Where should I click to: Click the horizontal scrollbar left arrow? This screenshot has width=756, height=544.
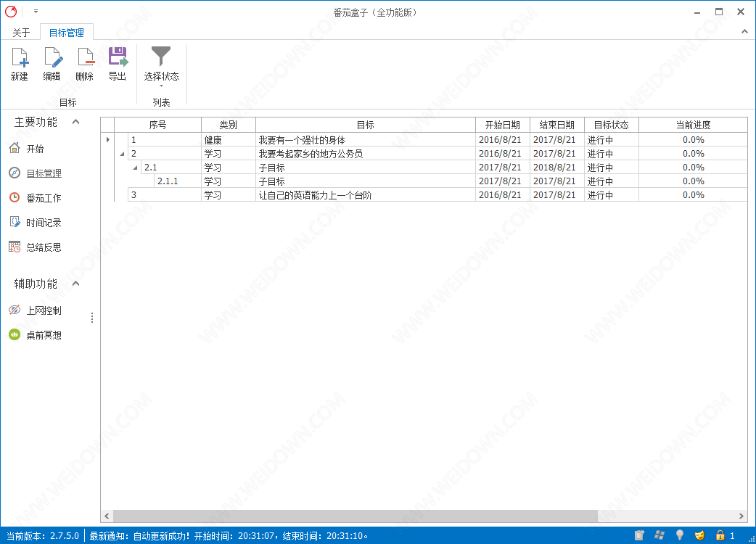pos(107,516)
